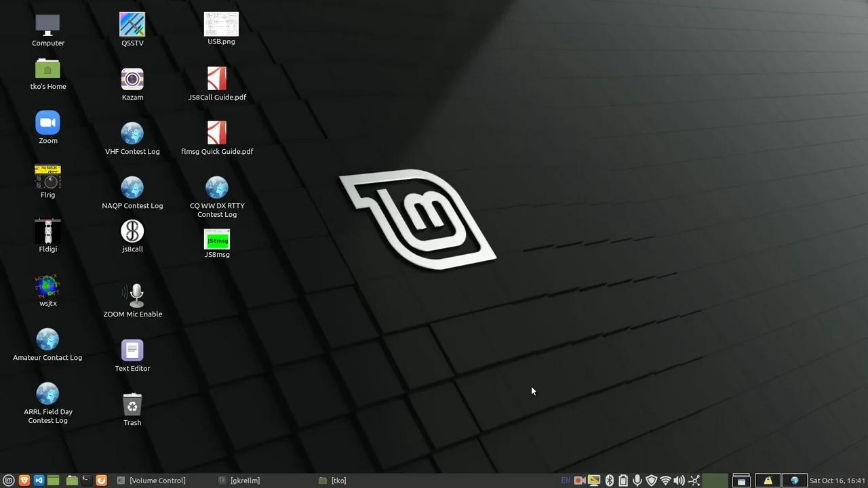Viewport: 868px width, 488px height.
Task: Select the Flrig desktop icon
Action: [x=47, y=177]
